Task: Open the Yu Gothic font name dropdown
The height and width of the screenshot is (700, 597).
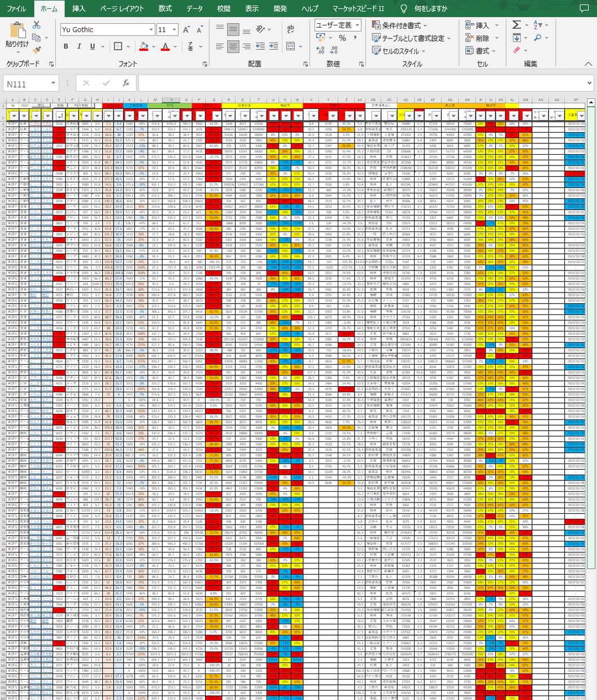Action: click(151, 29)
